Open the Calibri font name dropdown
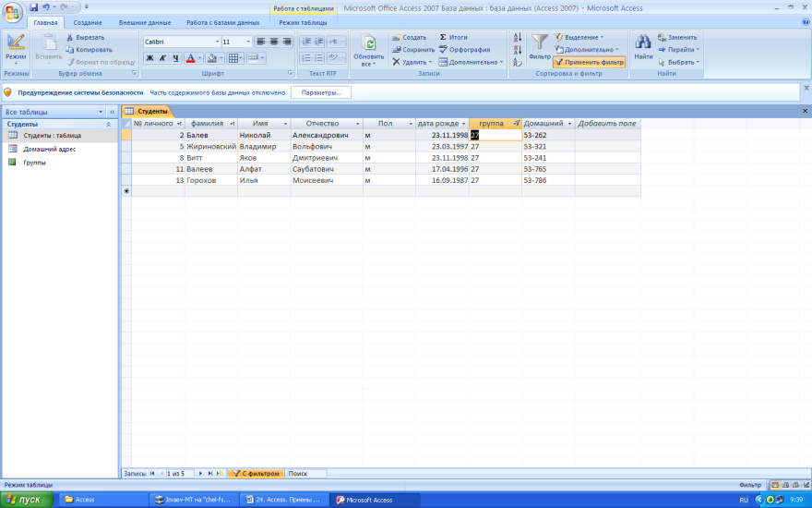This screenshot has width=812, height=508. pyautogui.click(x=217, y=42)
